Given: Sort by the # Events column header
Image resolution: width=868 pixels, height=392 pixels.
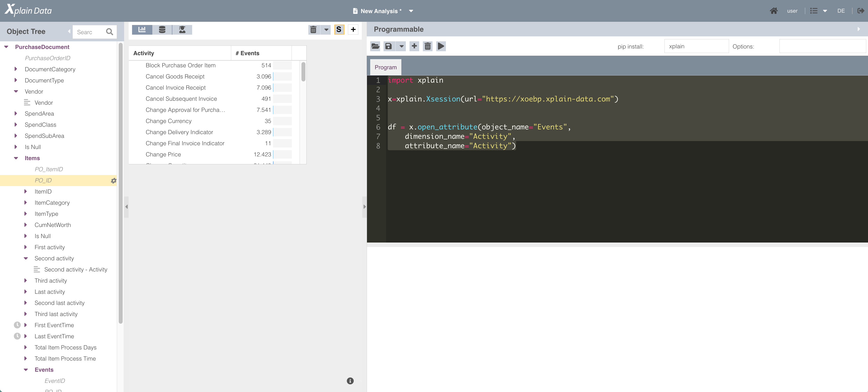Looking at the screenshot, I should pyautogui.click(x=261, y=53).
